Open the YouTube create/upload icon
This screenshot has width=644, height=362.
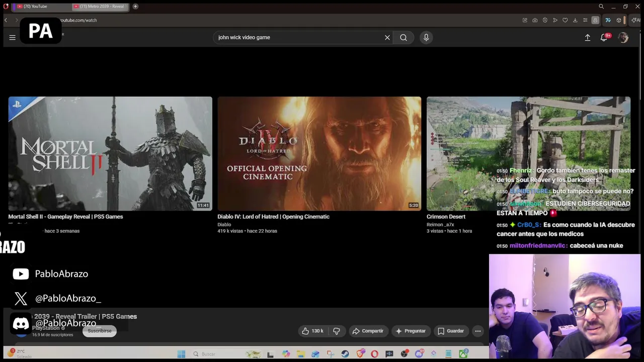[x=587, y=38]
